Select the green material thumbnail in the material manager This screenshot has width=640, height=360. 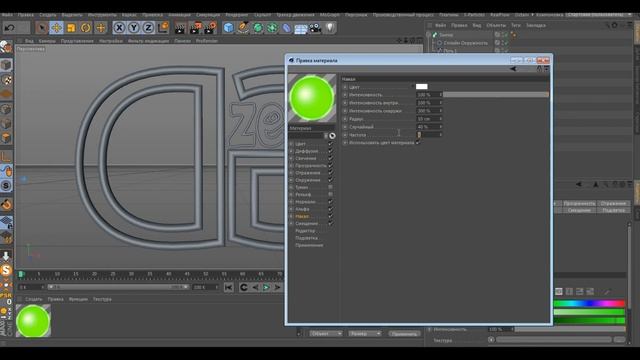tap(33, 321)
